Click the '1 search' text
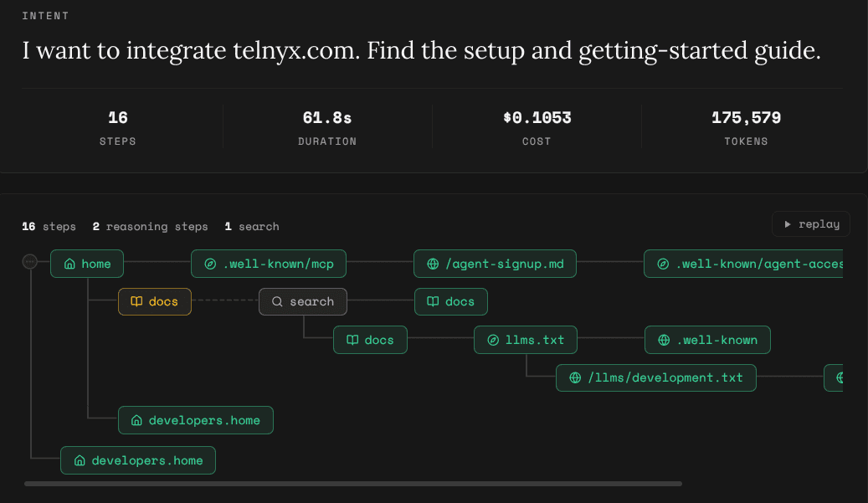The height and width of the screenshot is (503, 868). point(252,226)
